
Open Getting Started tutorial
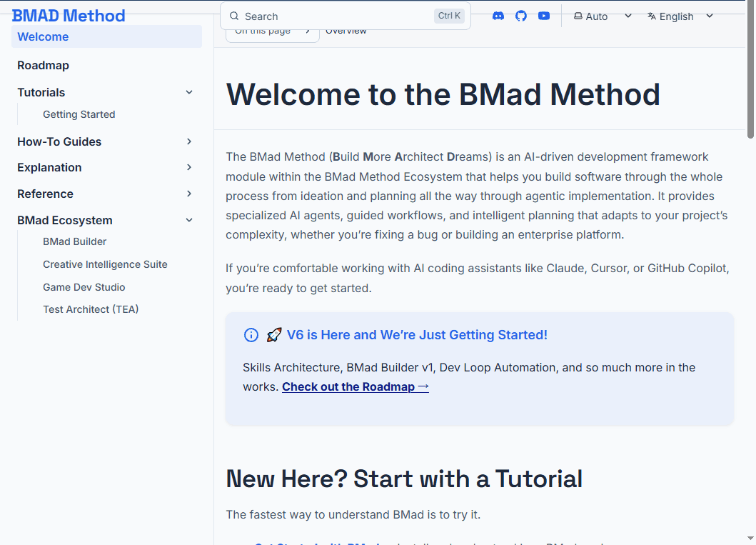pos(79,114)
